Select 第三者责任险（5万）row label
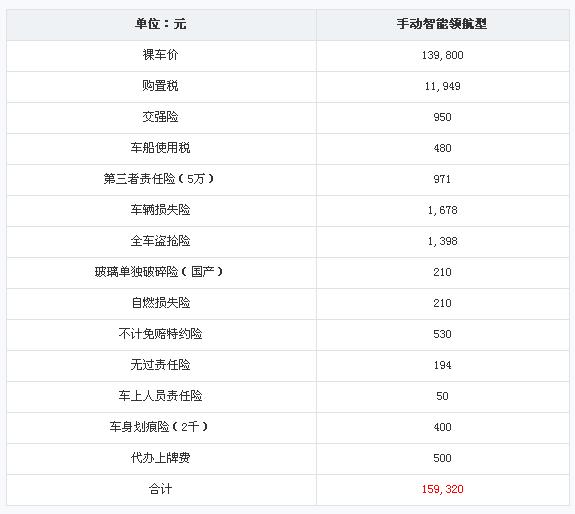 pyautogui.click(x=158, y=179)
